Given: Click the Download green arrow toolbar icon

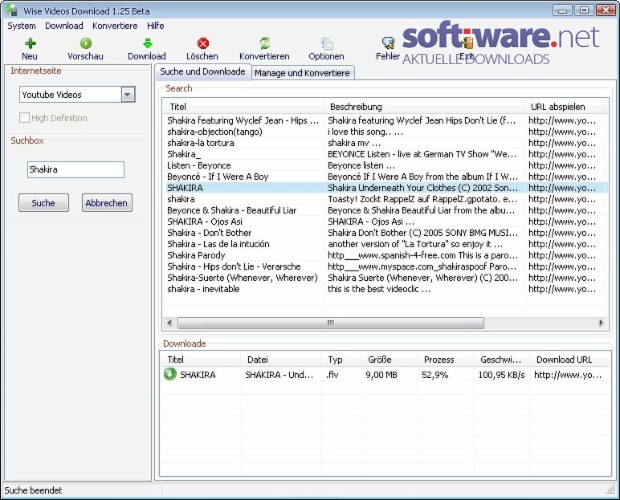Looking at the screenshot, I should pos(147,43).
